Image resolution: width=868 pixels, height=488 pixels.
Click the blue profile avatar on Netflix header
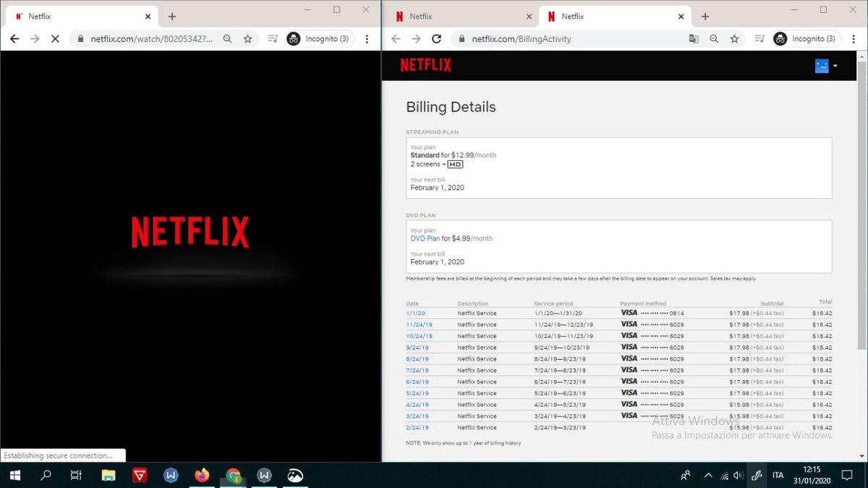[822, 65]
